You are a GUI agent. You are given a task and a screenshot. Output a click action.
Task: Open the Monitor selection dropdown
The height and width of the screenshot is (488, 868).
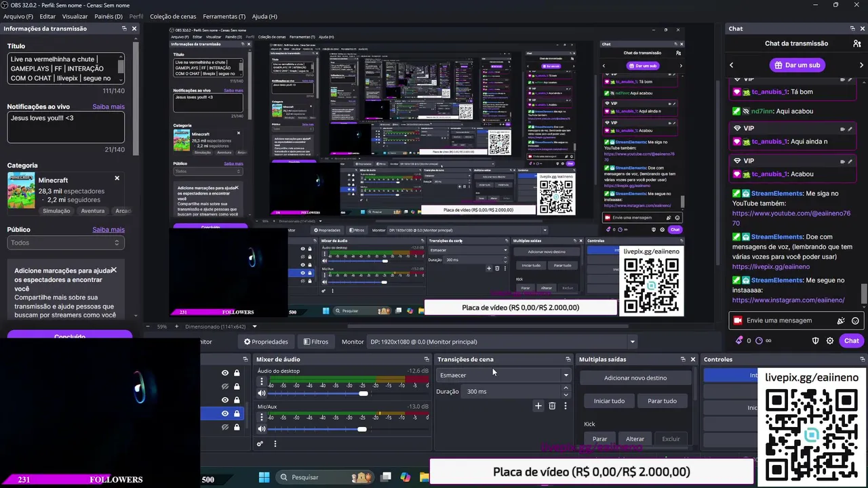(x=502, y=342)
